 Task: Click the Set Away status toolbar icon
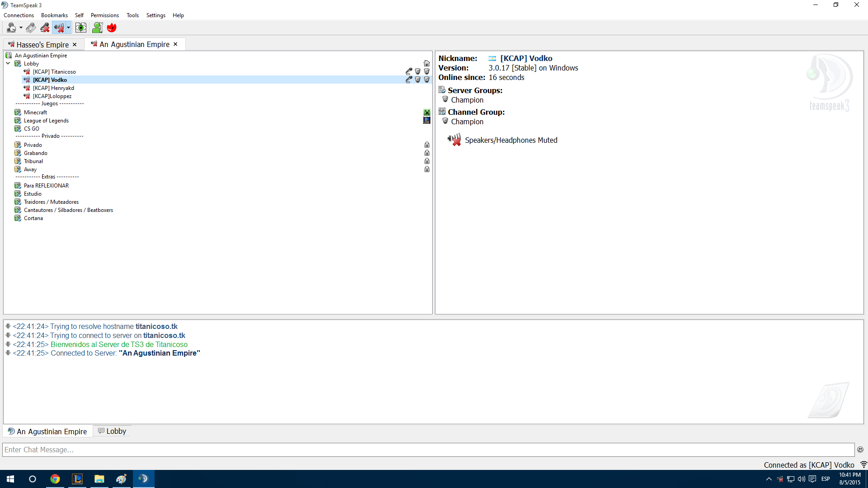(x=11, y=28)
